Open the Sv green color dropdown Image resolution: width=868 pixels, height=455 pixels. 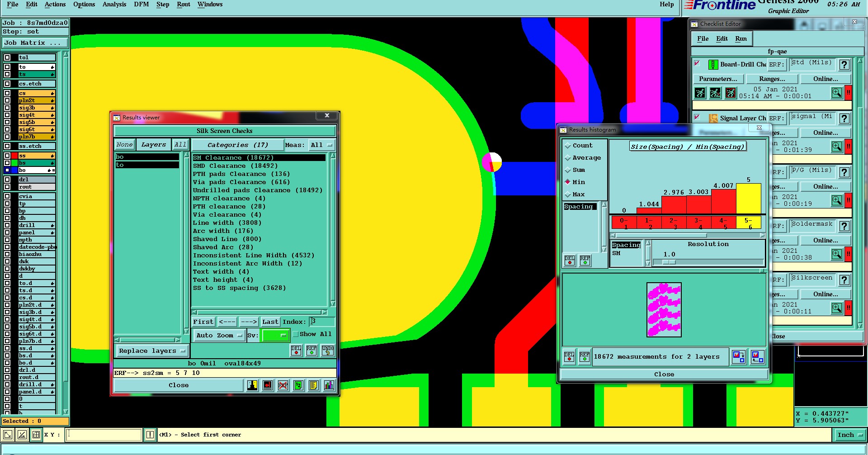coord(275,336)
